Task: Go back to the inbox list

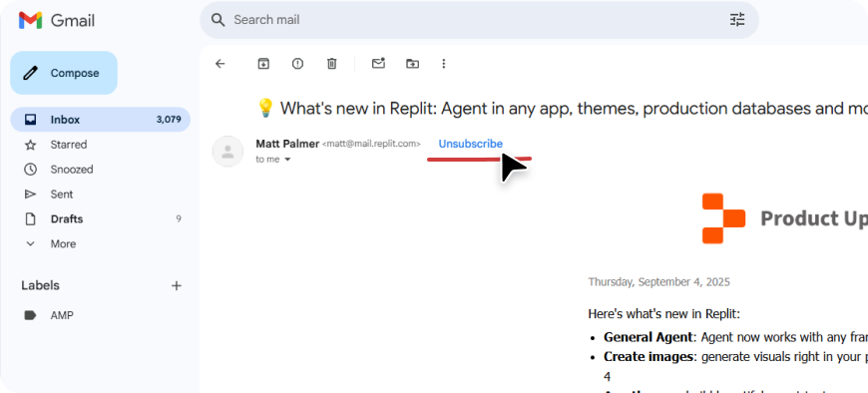Action: (x=220, y=64)
